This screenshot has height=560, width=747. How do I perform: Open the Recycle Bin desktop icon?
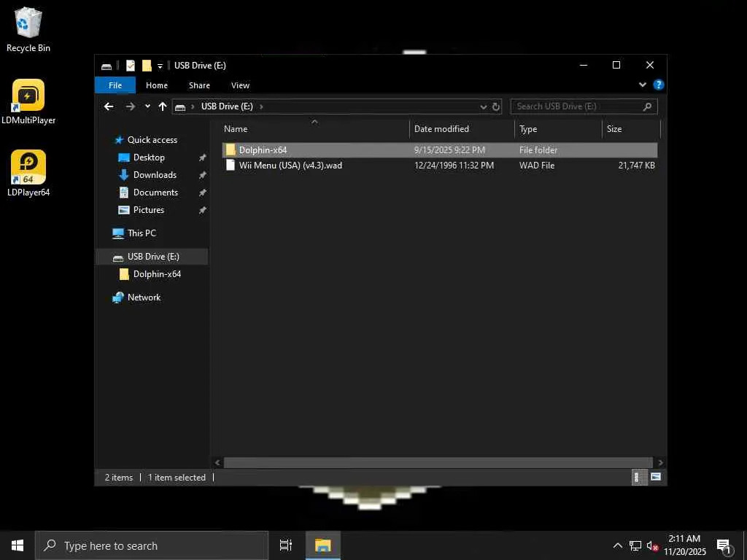coord(28,29)
